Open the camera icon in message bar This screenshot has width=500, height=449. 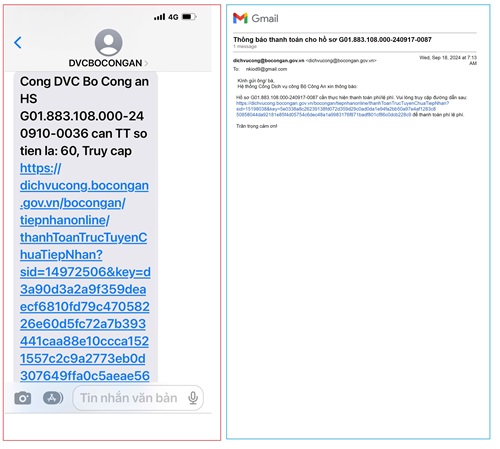click(23, 398)
